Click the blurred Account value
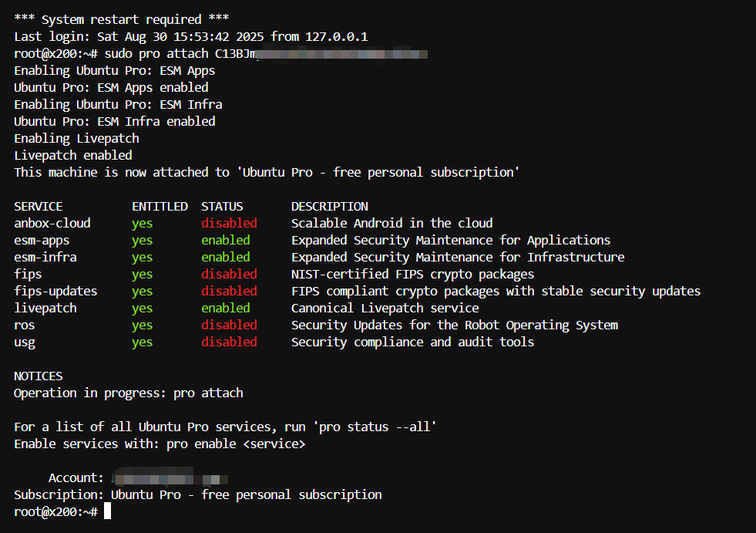The width and height of the screenshot is (756, 533). point(170,478)
